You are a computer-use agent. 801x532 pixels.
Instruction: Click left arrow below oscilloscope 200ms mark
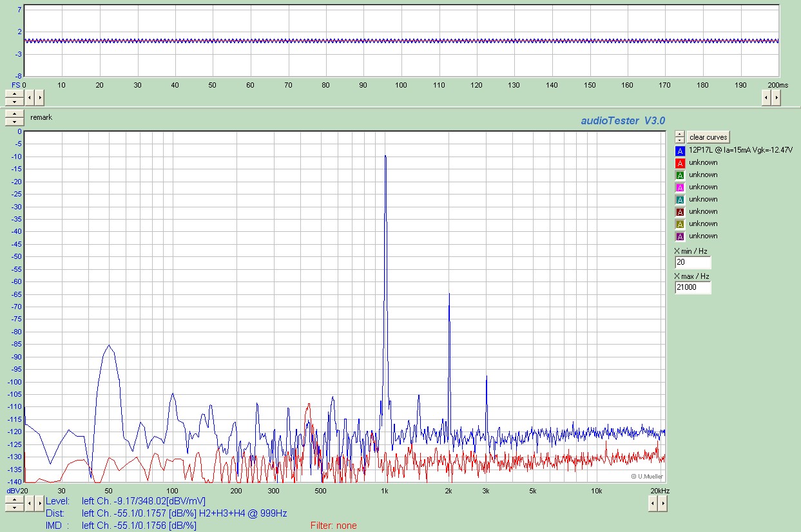[766, 98]
